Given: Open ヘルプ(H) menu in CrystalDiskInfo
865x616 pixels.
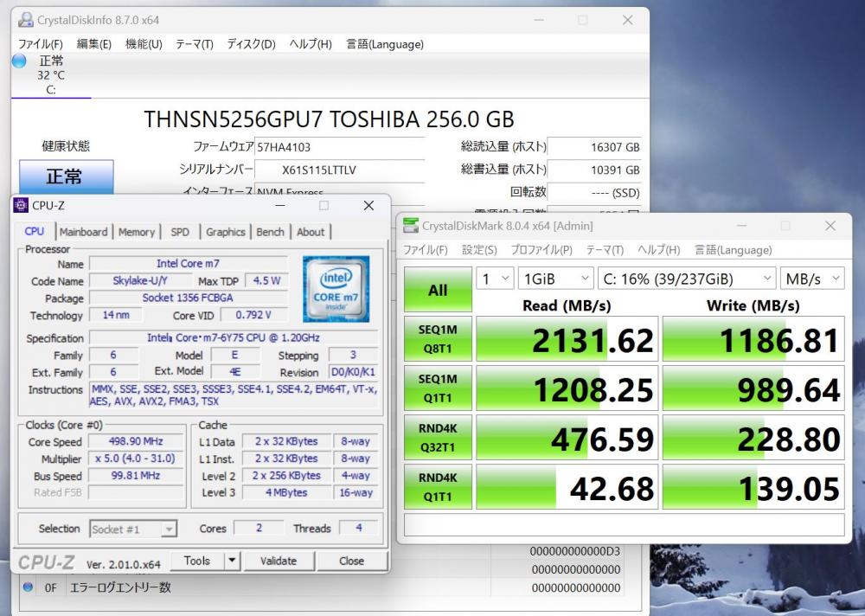Looking at the screenshot, I should click(x=311, y=44).
